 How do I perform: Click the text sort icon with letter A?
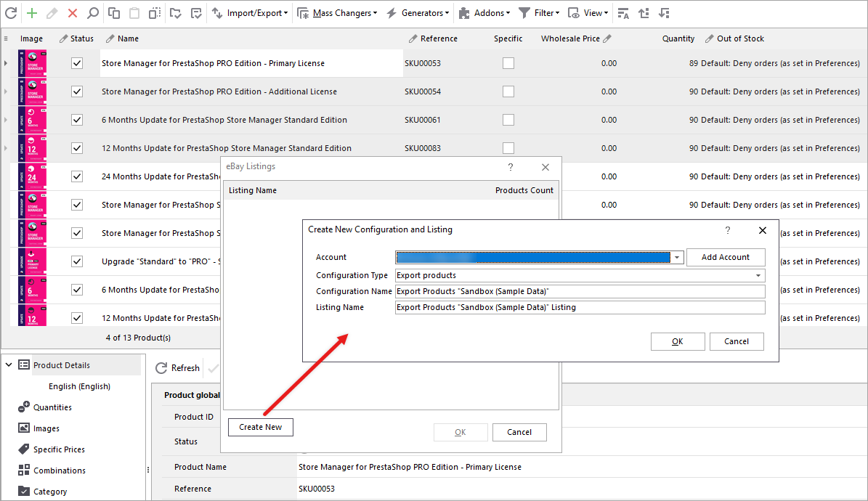click(623, 13)
